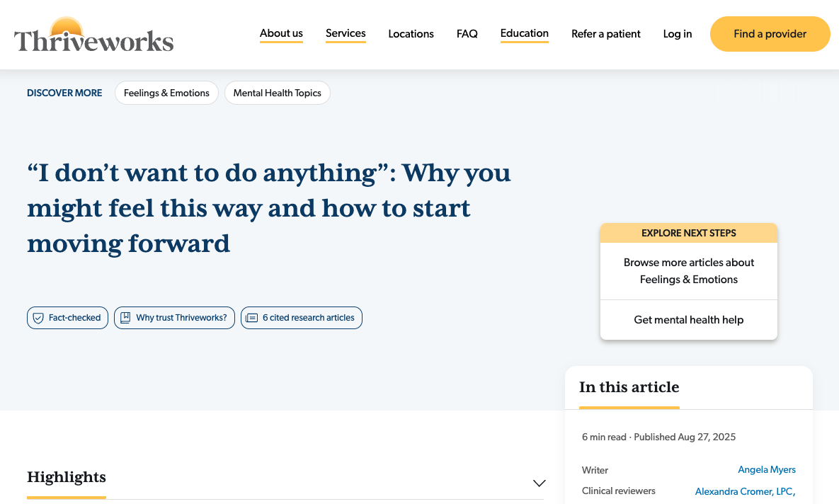Screen dimensions: 839x504
Task: Click the document icon beside cited research articles
Action: click(251, 318)
